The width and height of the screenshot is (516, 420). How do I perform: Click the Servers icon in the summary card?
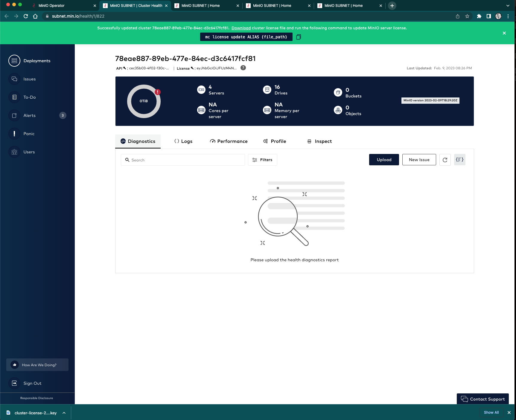coord(201,90)
